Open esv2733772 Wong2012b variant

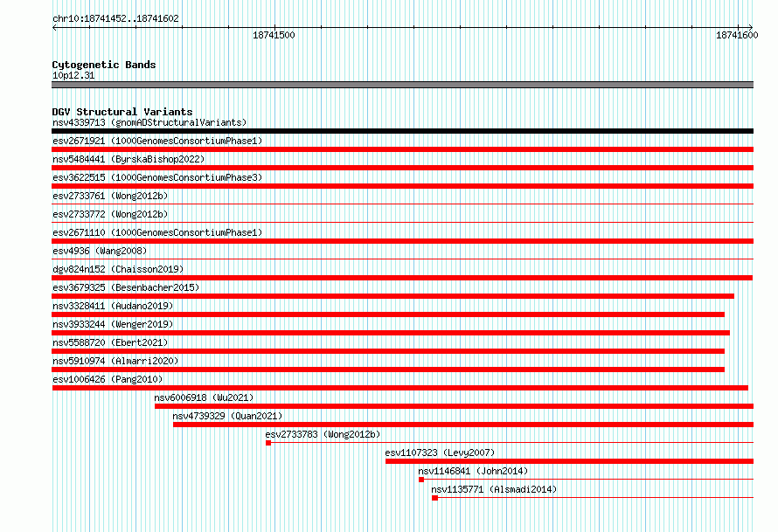[x=110, y=214]
